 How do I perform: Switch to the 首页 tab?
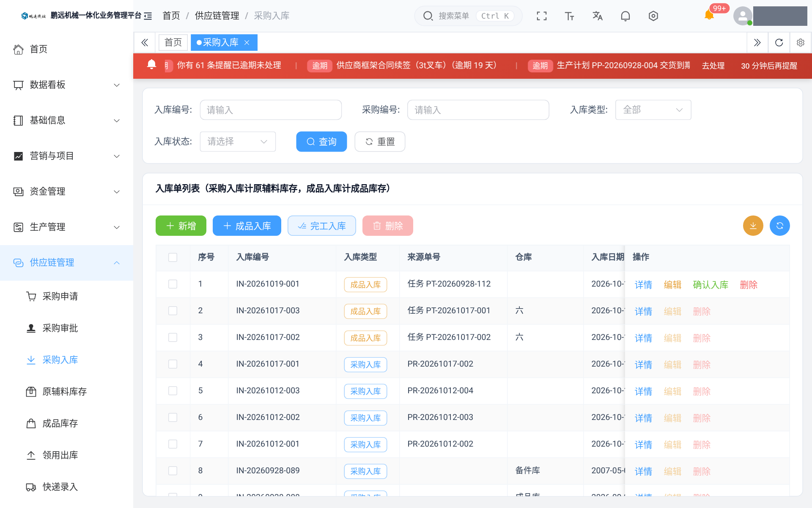click(173, 42)
